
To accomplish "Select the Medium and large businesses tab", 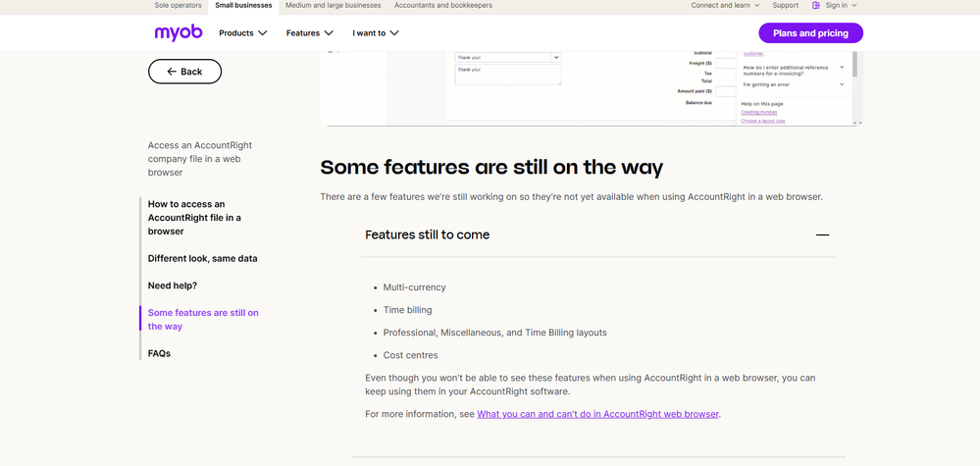I will point(334,6).
